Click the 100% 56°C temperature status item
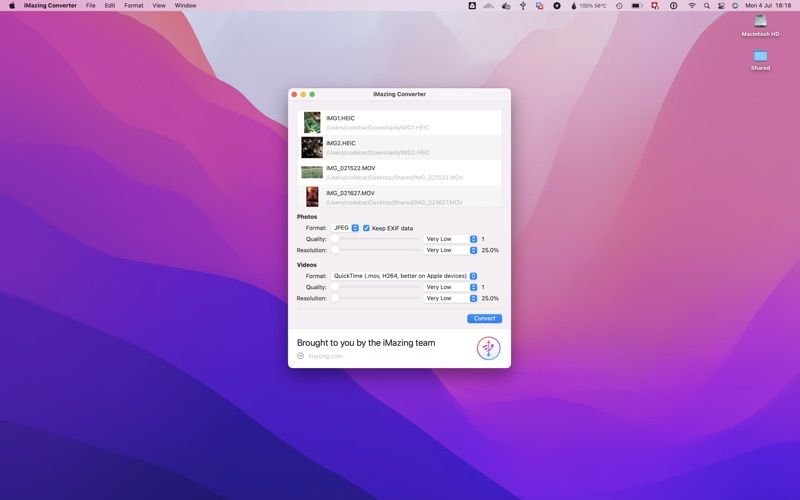Image resolution: width=800 pixels, height=500 pixels. click(x=588, y=6)
